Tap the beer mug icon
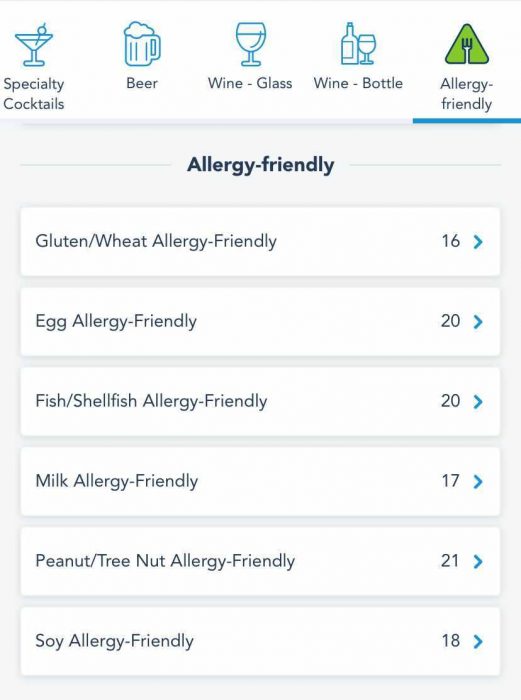 coord(142,44)
